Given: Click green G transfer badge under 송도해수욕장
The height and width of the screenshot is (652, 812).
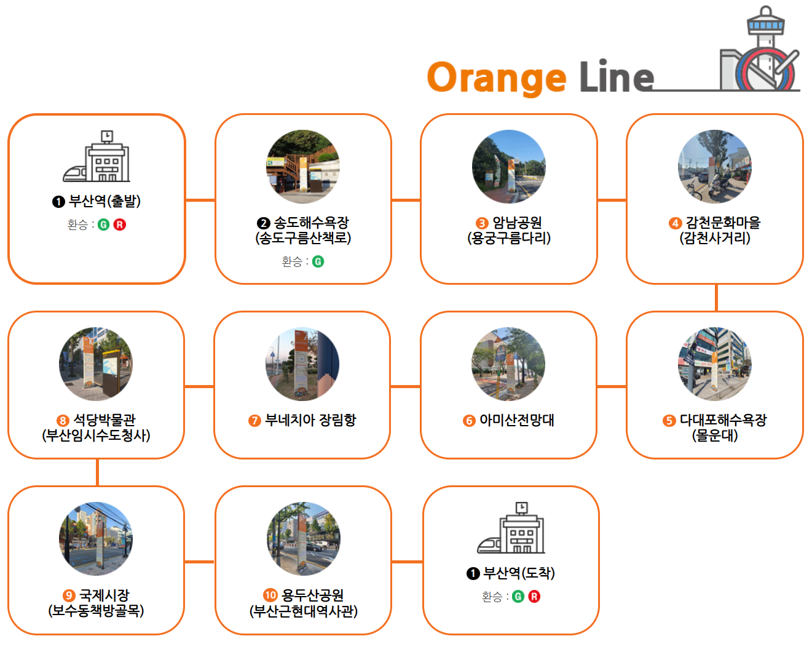Looking at the screenshot, I should click(318, 261).
